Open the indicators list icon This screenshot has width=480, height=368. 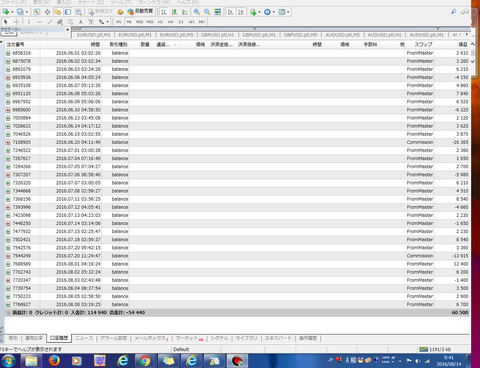coord(253,12)
